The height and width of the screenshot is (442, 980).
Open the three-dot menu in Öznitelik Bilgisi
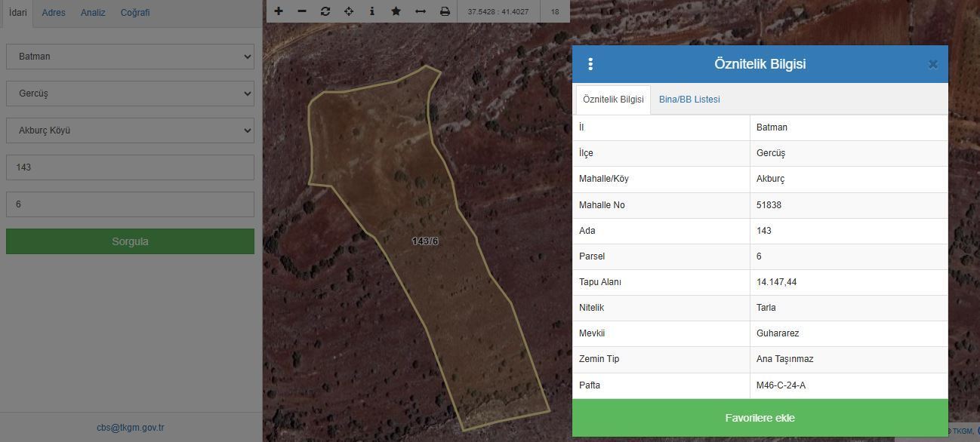pos(590,64)
